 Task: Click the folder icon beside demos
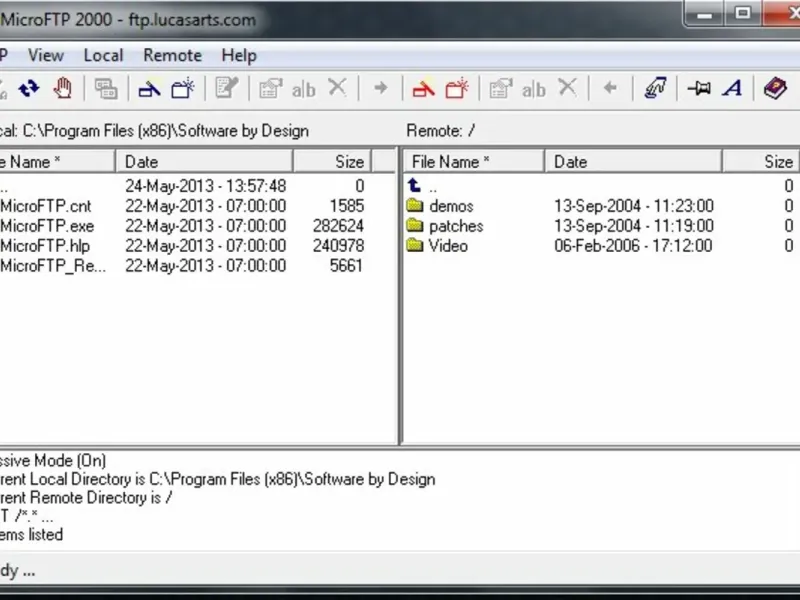[x=415, y=206]
